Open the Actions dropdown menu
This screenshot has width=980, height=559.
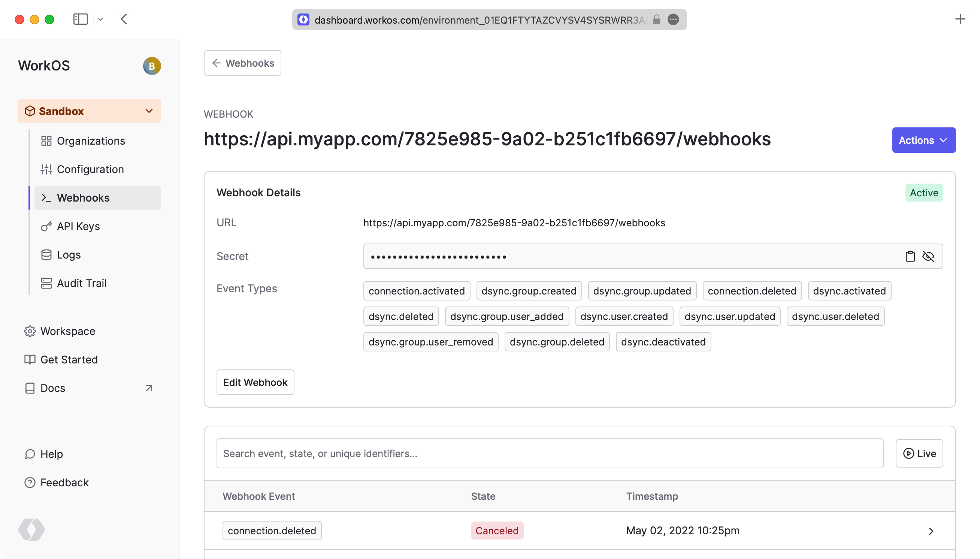click(923, 140)
